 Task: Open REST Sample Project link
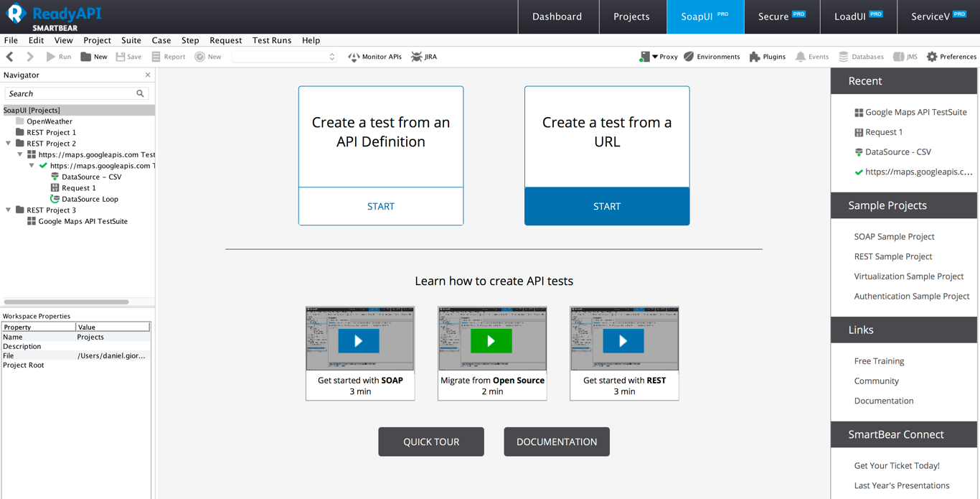click(893, 256)
